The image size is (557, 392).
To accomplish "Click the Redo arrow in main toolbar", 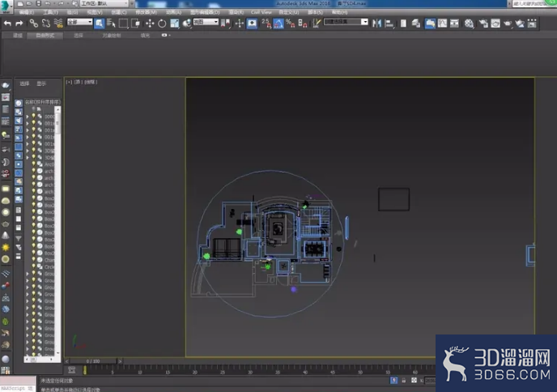I will point(19,23).
